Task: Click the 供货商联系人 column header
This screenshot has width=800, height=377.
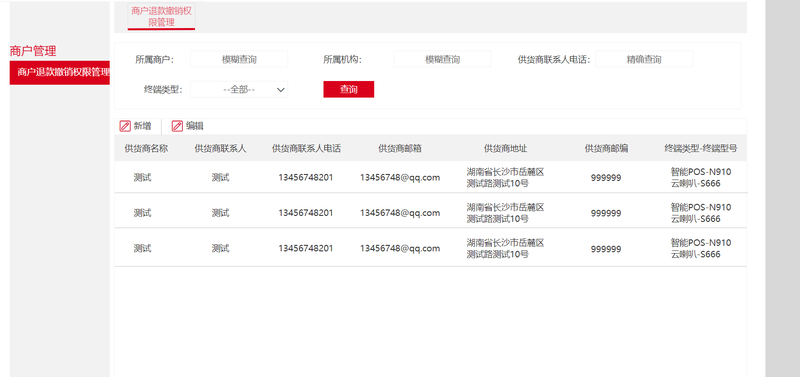Action: [x=220, y=148]
